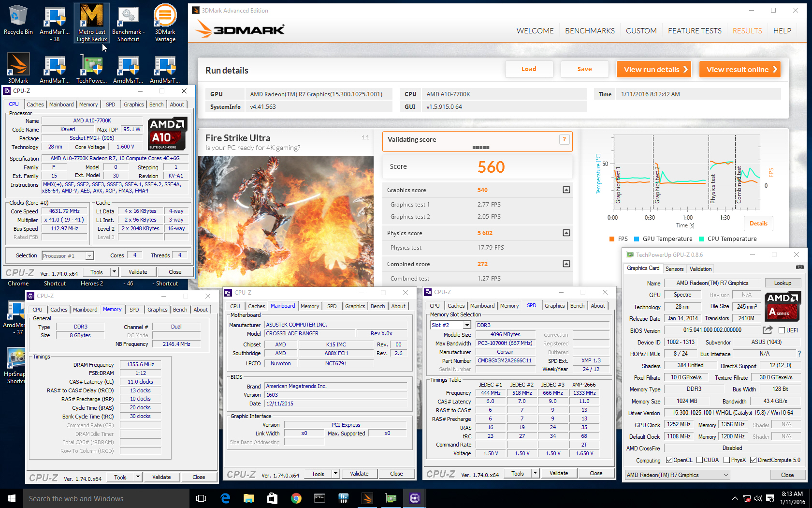
Task: Open Task View on the taskbar
Action: (201, 498)
